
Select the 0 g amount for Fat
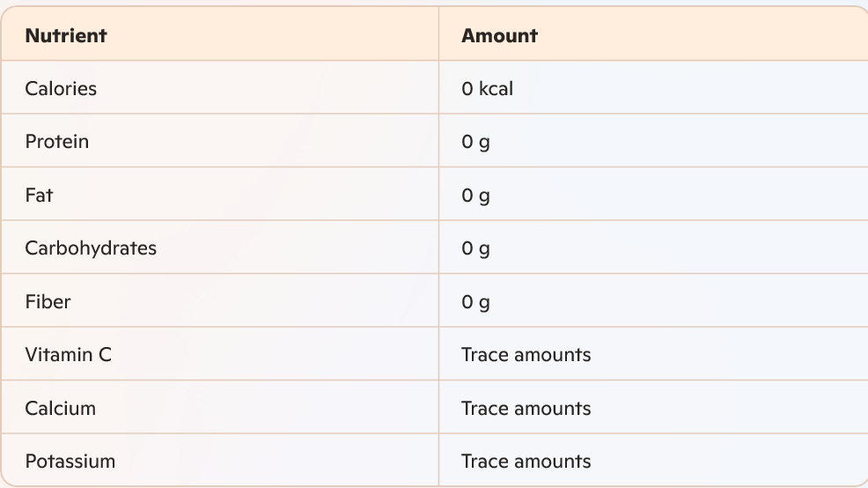(475, 196)
